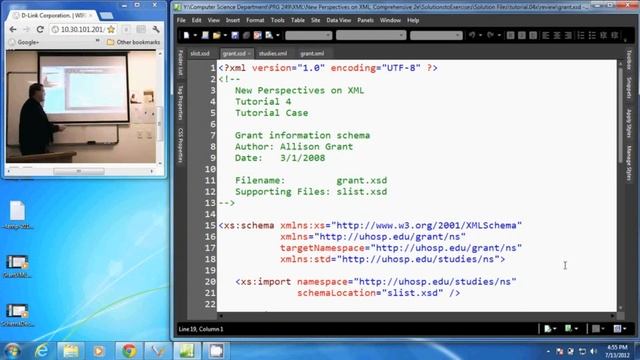
Task: Click the Open folder icon in toolbar
Action: tap(216, 36)
